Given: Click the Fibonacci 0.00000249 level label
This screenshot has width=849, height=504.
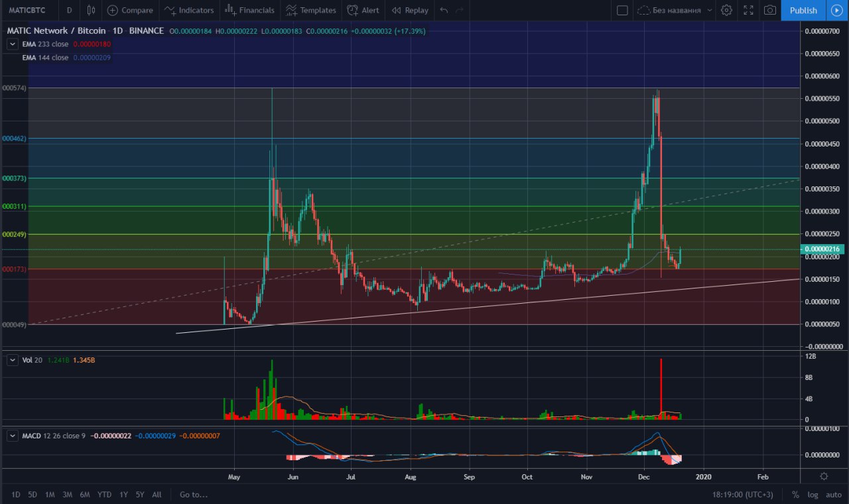Looking at the screenshot, I should tap(13, 235).
